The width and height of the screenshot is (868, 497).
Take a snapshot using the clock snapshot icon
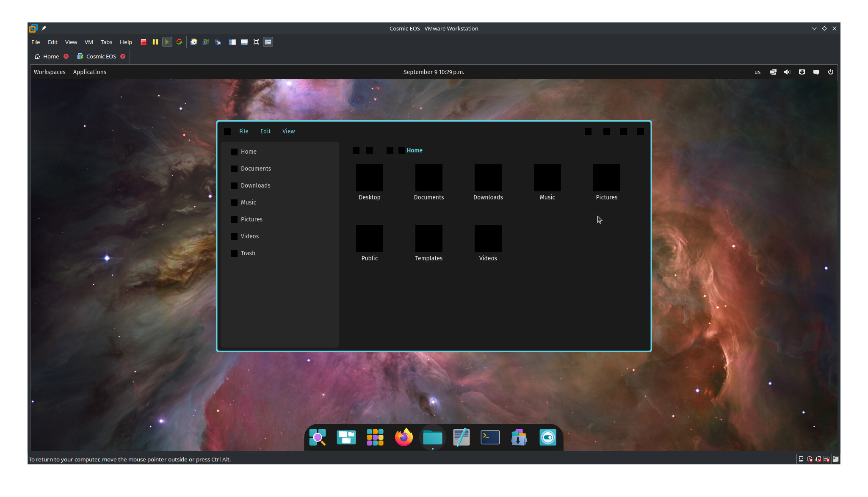pos(194,42)
